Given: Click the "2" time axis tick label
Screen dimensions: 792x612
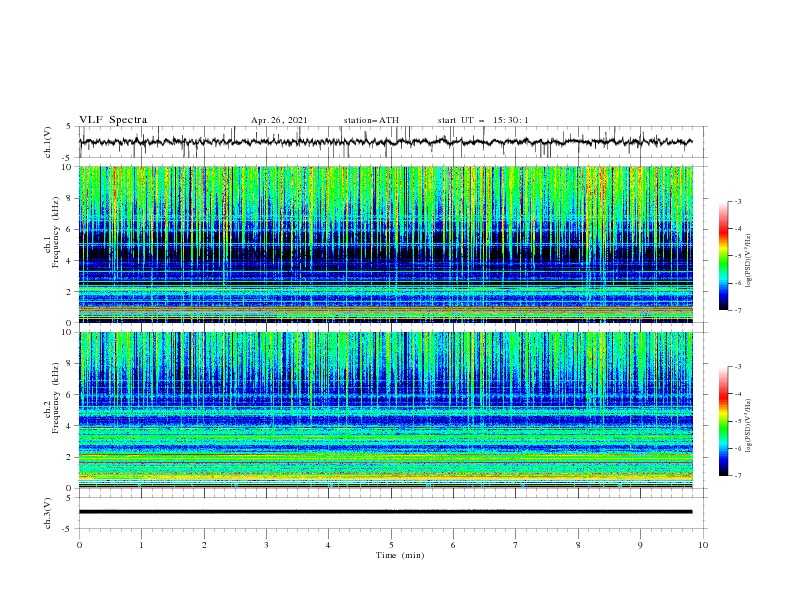Looking at the screenshot, I should [x=204, y=545].
